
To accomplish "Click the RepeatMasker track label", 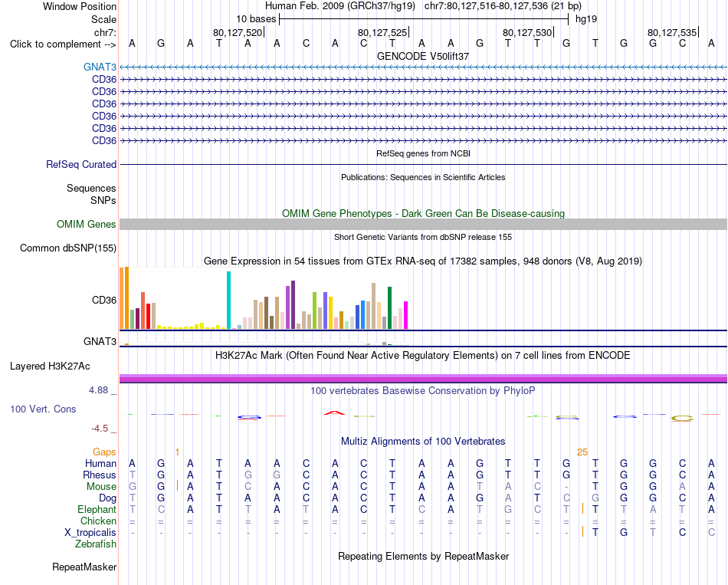I will [84, 567].
